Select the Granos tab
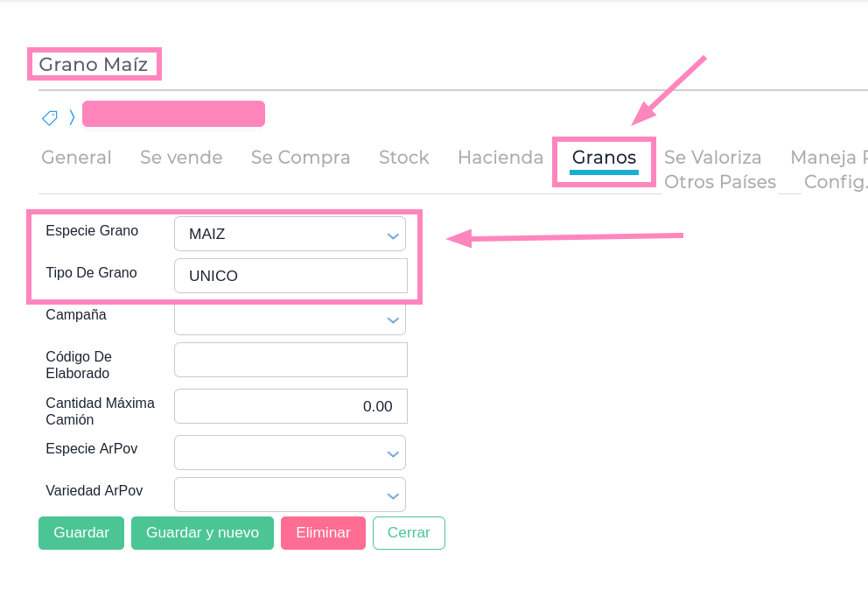Viewport: 868px width, 597px height. 604,158
